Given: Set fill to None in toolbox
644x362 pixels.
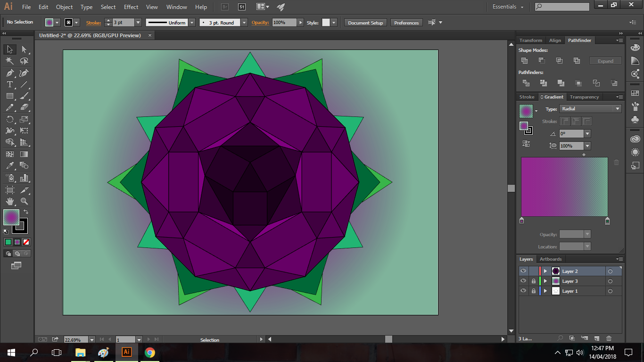Looking at the screenshot, I should tap(26, 242).
